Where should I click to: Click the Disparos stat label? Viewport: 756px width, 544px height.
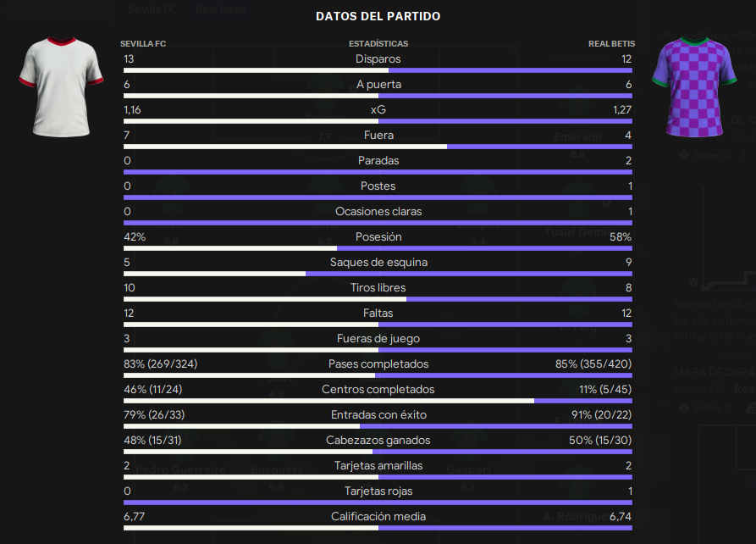coord(378,58)
